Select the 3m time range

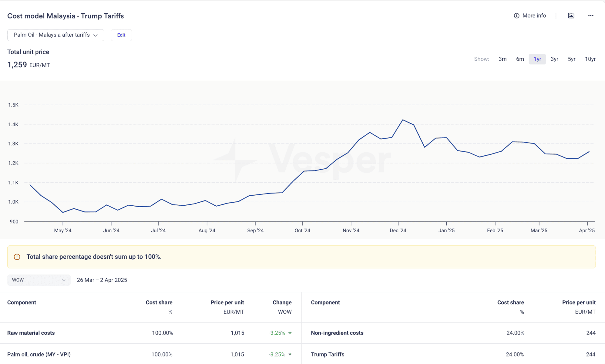tap(502, 59)
